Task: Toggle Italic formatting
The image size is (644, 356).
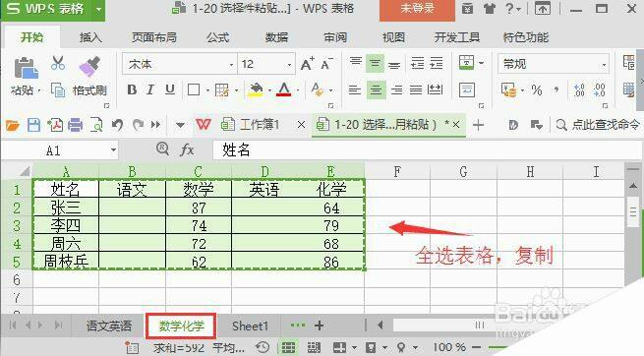Action: click(x=150, y=89)
